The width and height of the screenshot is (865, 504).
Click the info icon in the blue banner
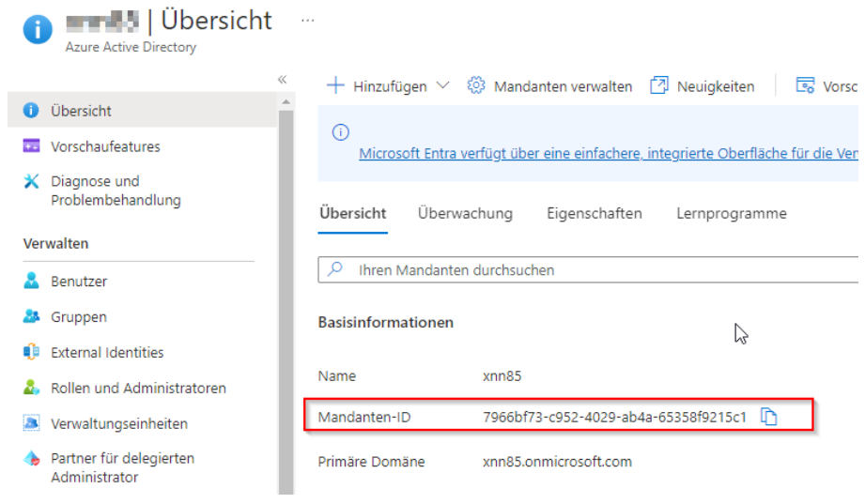[x=340, y=132]
